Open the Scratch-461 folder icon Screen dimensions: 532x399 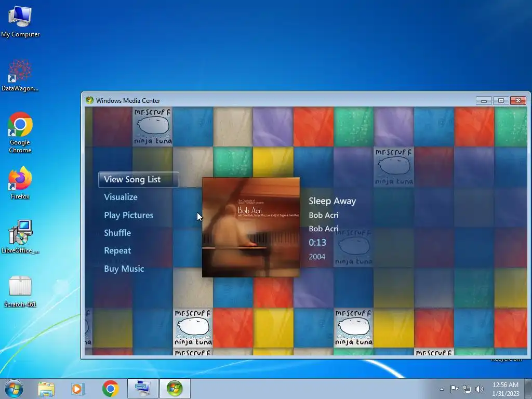pos(20,291)
